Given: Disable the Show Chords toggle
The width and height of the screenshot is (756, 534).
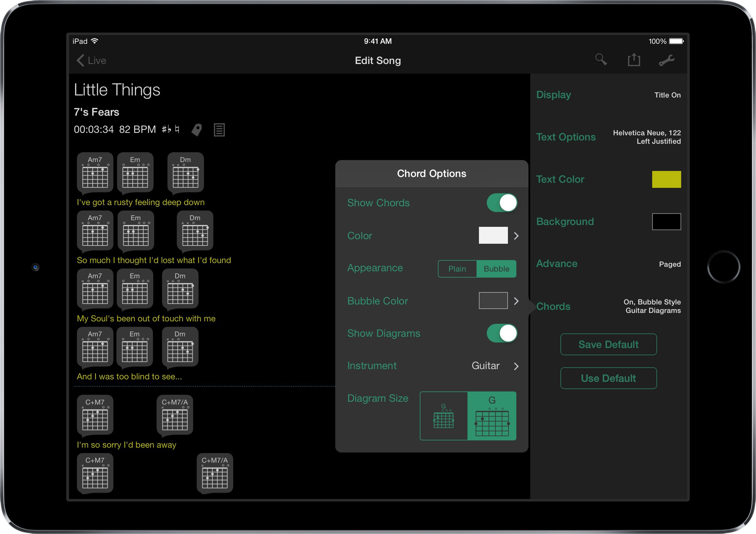Looking at the screenshot, I should 501,203.
